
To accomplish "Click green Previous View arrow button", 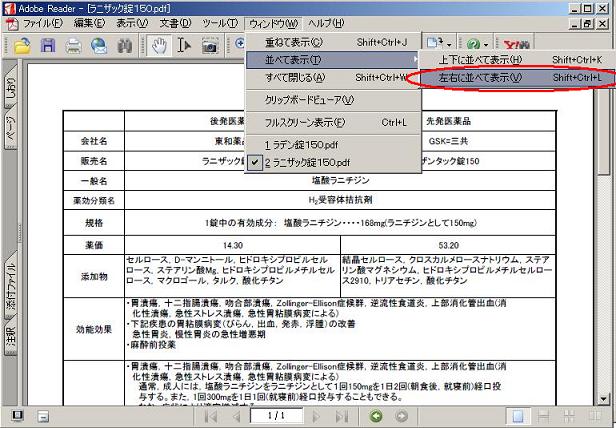I will tap(378, 415).
